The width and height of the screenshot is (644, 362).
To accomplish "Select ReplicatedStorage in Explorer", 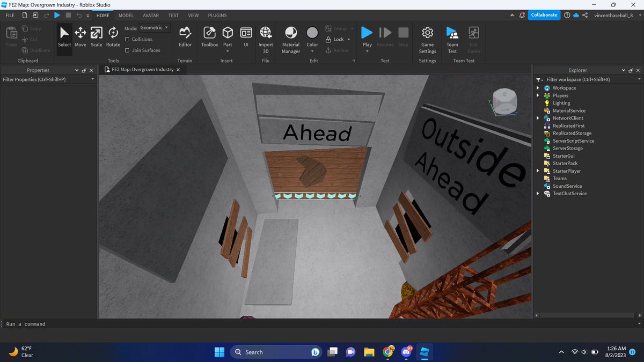I will point(572,133).
